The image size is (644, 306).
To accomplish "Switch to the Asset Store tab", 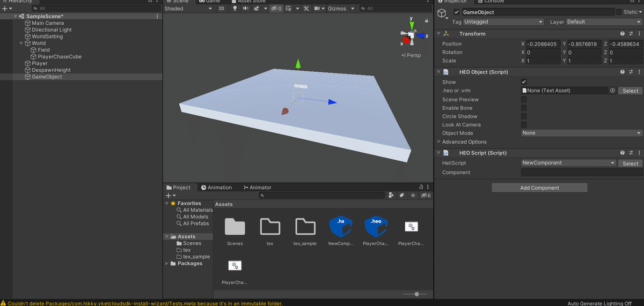I will (x=248, y=2).
